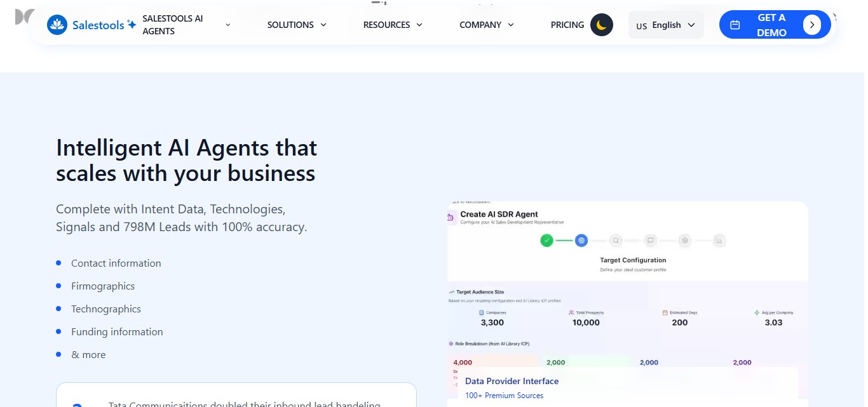Select the settings gear wizard step

[x=685, y=240]
